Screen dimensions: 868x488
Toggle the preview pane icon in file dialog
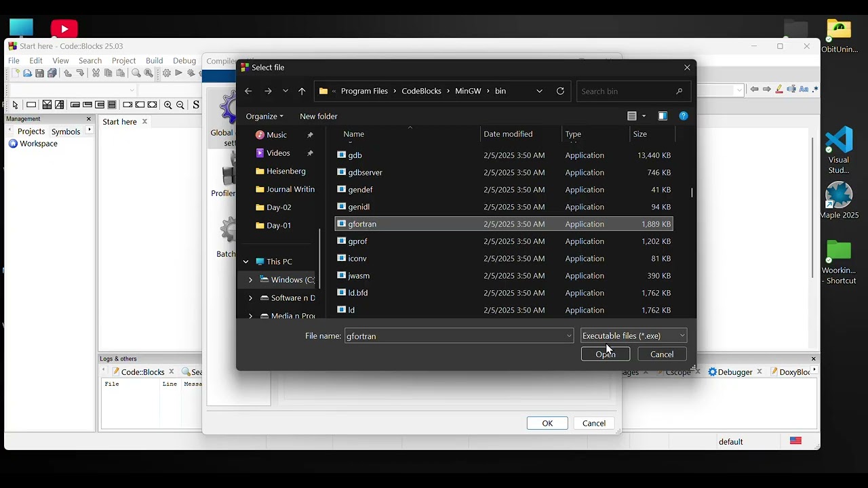click(663, 116)
